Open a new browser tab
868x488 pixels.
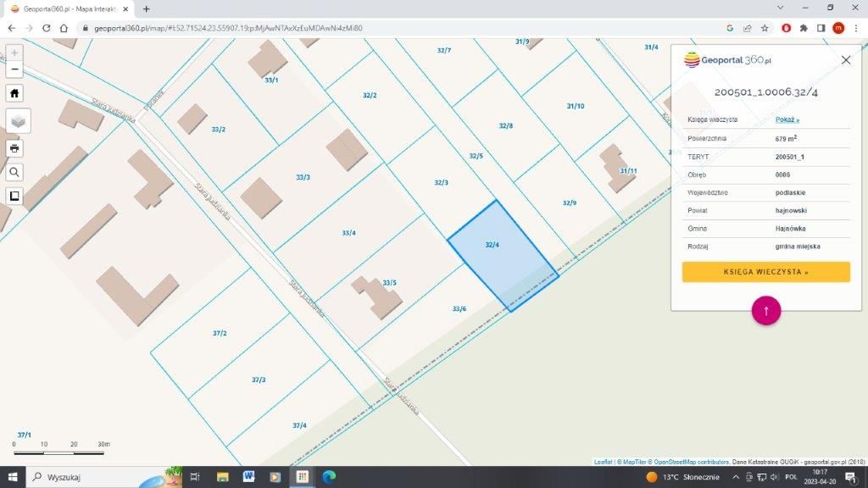(x=146, y=8)
